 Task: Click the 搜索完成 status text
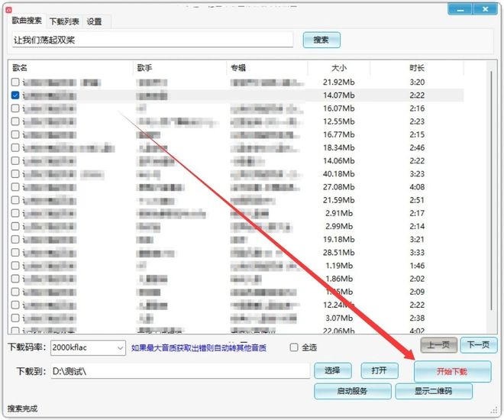coord(22,409)
